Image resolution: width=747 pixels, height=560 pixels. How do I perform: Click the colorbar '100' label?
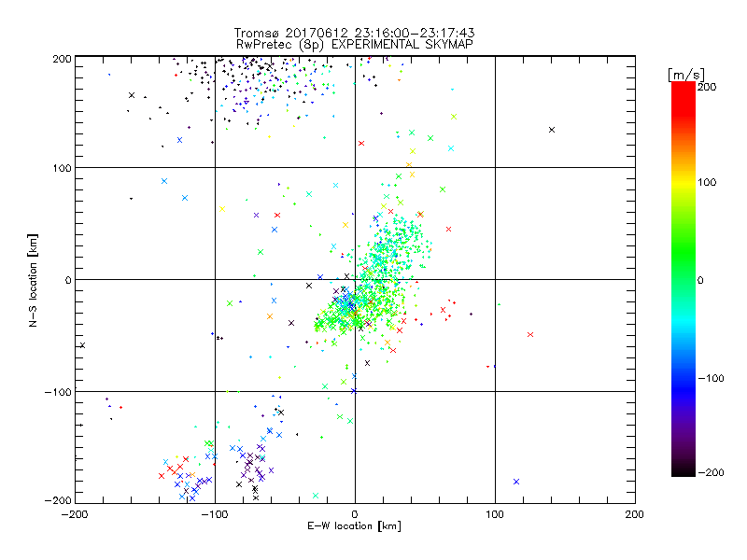click(x=707, y=182)
